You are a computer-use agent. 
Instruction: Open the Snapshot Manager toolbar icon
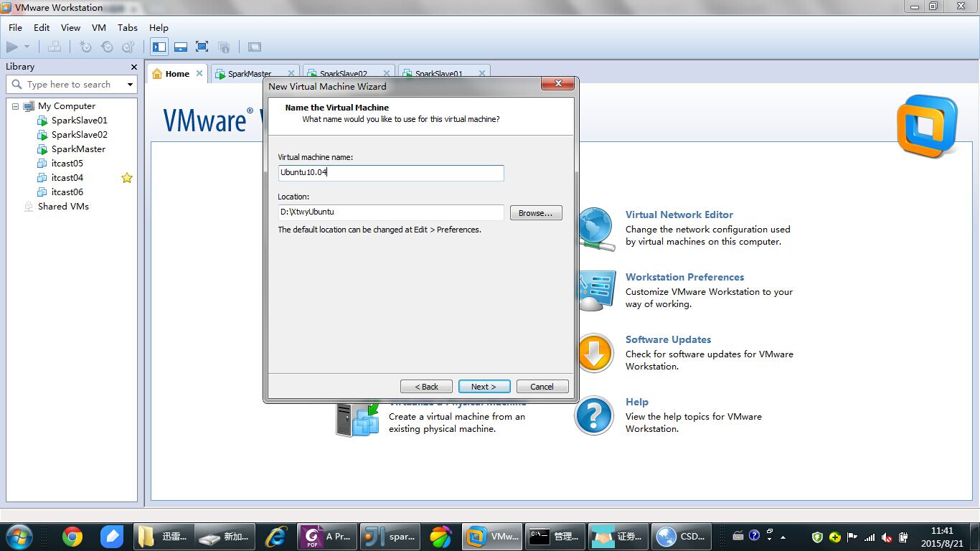coord(128,47)
